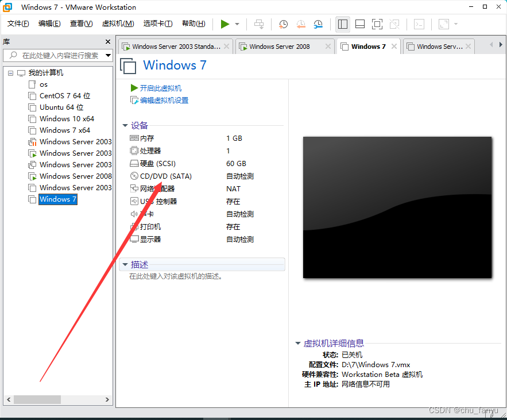
Task: Open the snapshot manager icon
Action: (318, 24)
